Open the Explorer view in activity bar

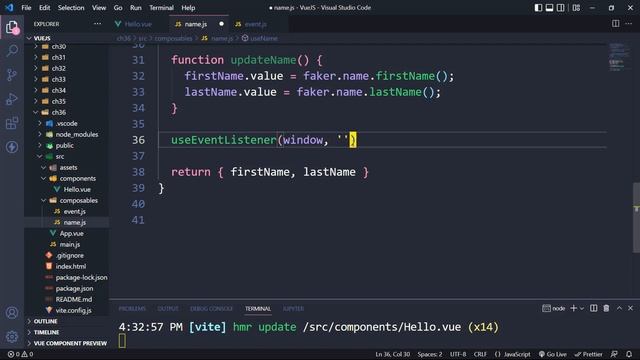[12, 27]
